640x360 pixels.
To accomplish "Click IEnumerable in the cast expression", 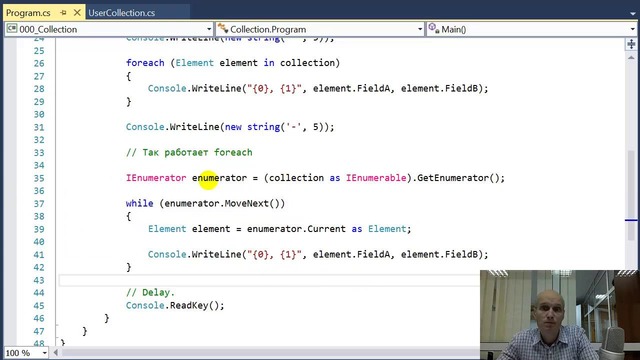I will (376, 178).
